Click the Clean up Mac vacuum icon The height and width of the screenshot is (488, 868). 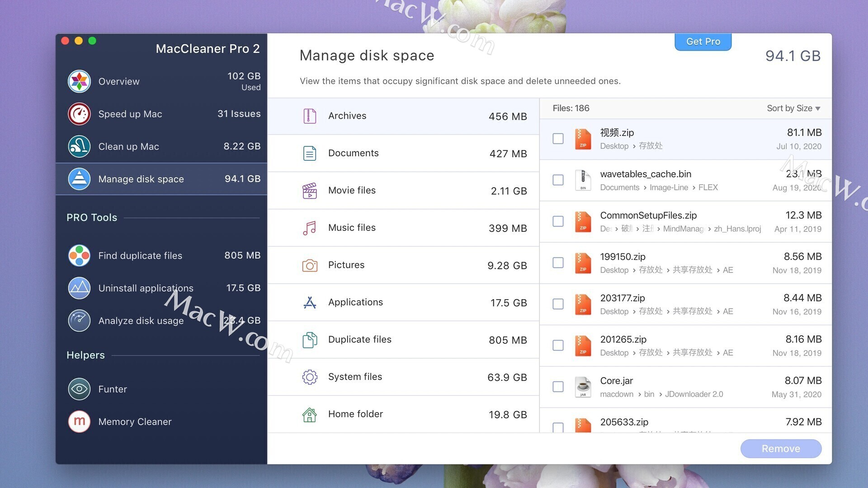(x=79, y=146)
